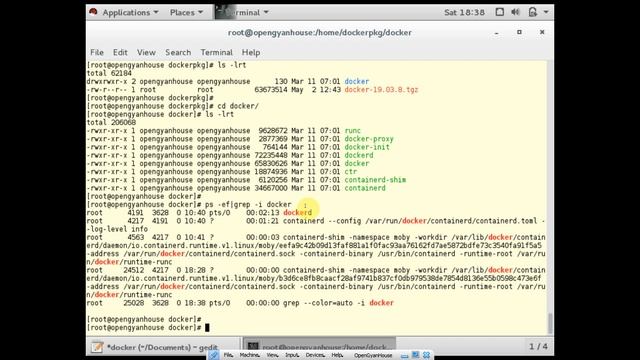Open Machine menu in VirtualBox mini toolbar
The height and width of the screenshot is (360, 640).
pyautogui.click(x=249, y=356)
